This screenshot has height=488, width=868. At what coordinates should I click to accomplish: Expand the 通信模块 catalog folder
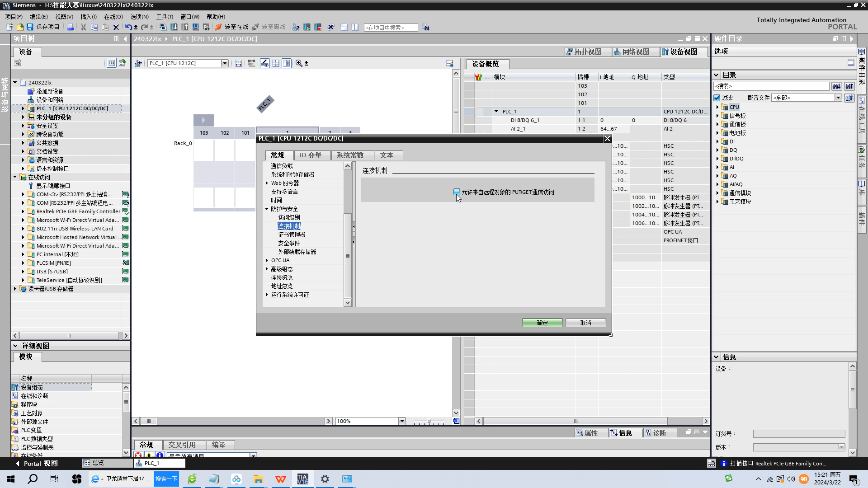click(x=717, y=193)
